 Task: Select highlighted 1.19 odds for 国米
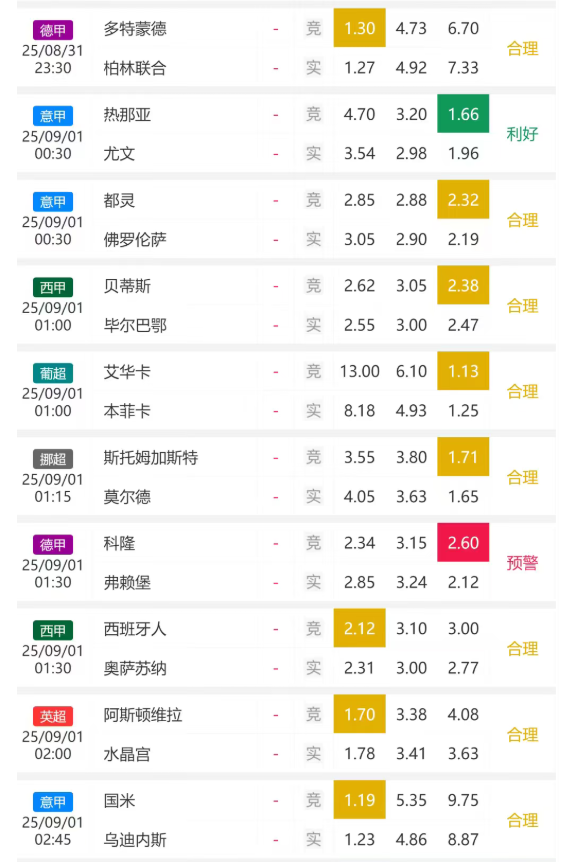tap(360, 800)
